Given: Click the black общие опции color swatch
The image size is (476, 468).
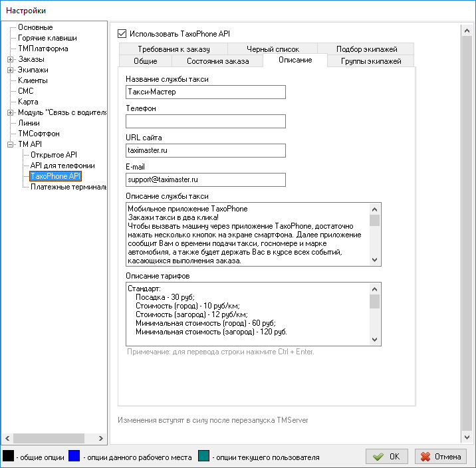Looking at the screenshot, I should tap(9, 457).
